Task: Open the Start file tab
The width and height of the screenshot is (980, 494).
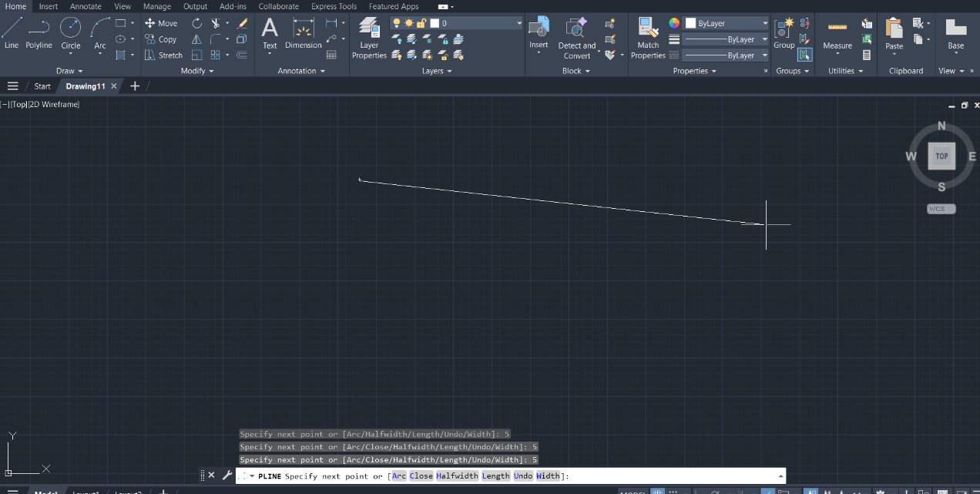Action: pos(42,86)
